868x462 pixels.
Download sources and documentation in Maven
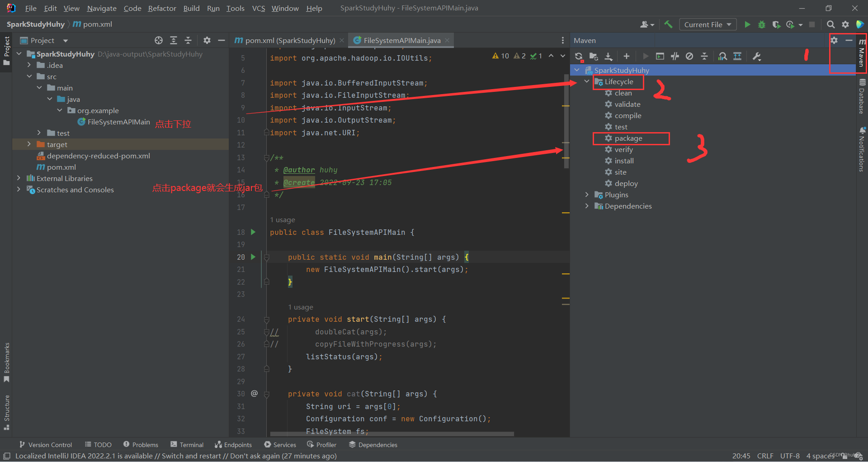pos(609,57)
